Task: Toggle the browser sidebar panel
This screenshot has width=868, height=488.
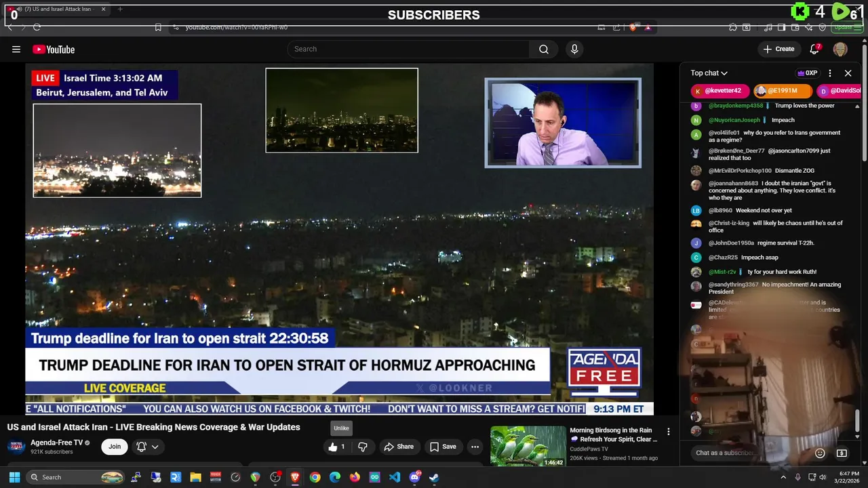Action: coord(782,27)
